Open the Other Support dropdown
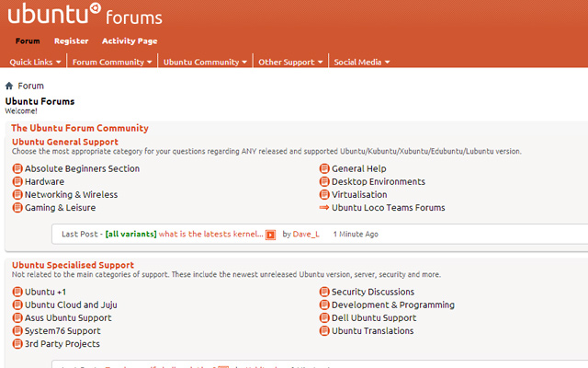 tap(291, 63)
